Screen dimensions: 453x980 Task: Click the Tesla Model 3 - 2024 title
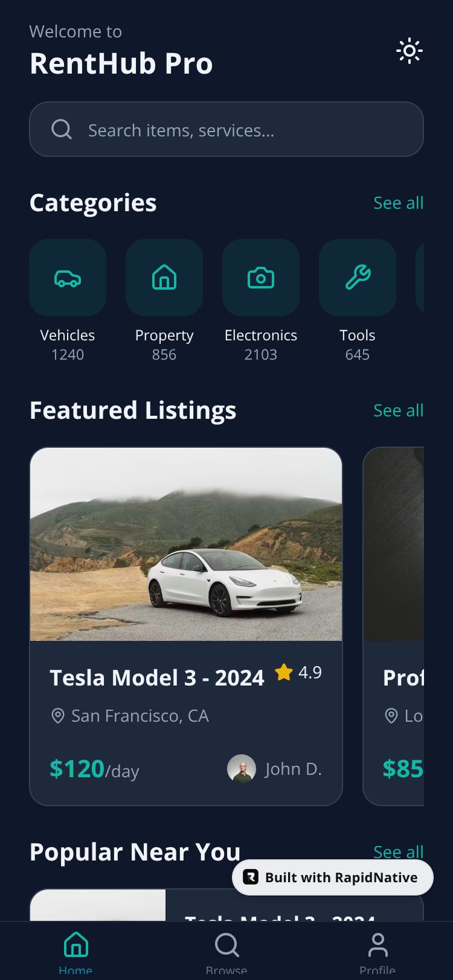157,678
